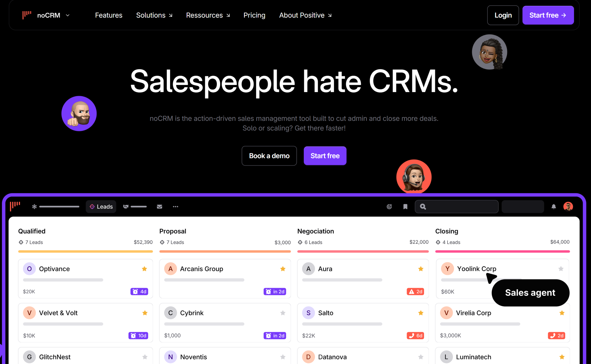Click the in 2d badge on Cybrink

click(275, 336)
